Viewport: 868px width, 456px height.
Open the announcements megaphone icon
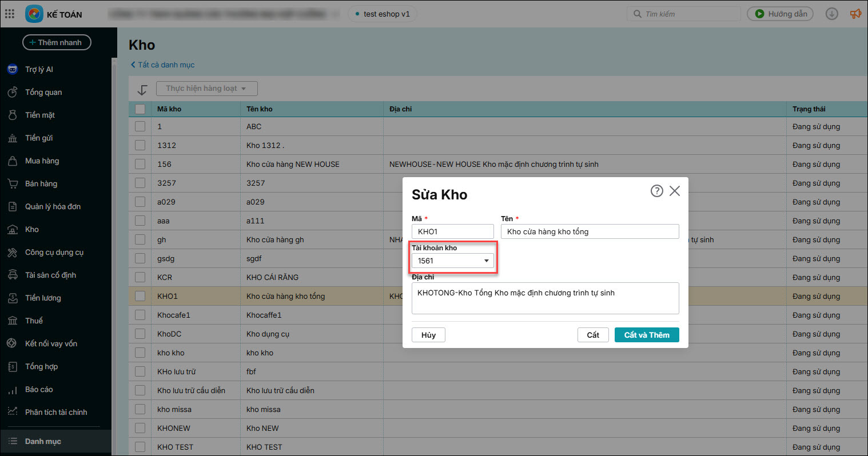[855, 14]
